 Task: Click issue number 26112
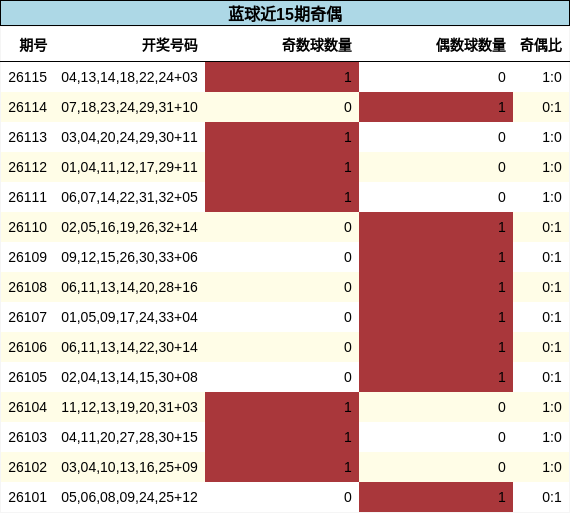click(28, 167)
